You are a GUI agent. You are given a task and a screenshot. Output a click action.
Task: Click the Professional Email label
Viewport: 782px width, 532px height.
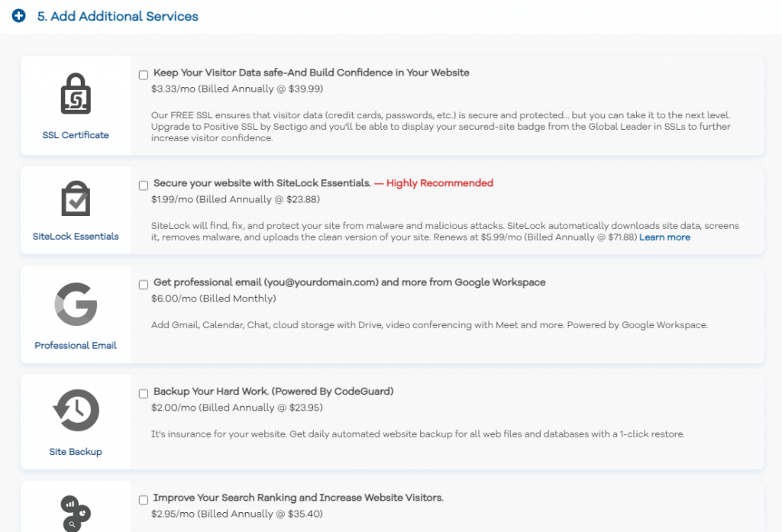point(76,346)
